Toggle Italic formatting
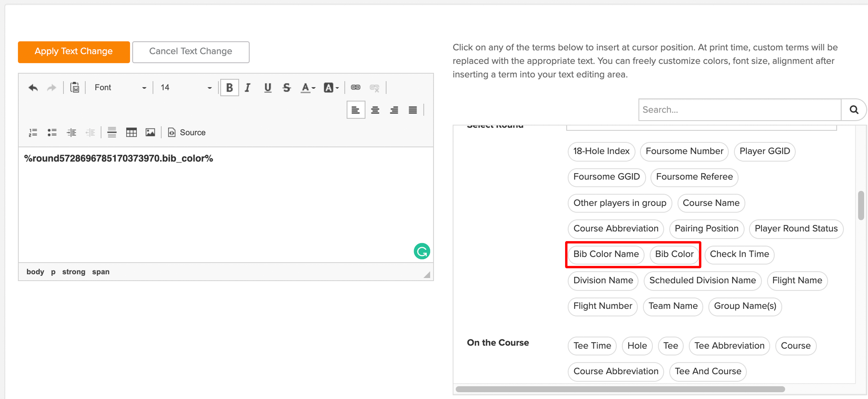Image resolution: width=868 pixels, height=399 pixels. 248,87
